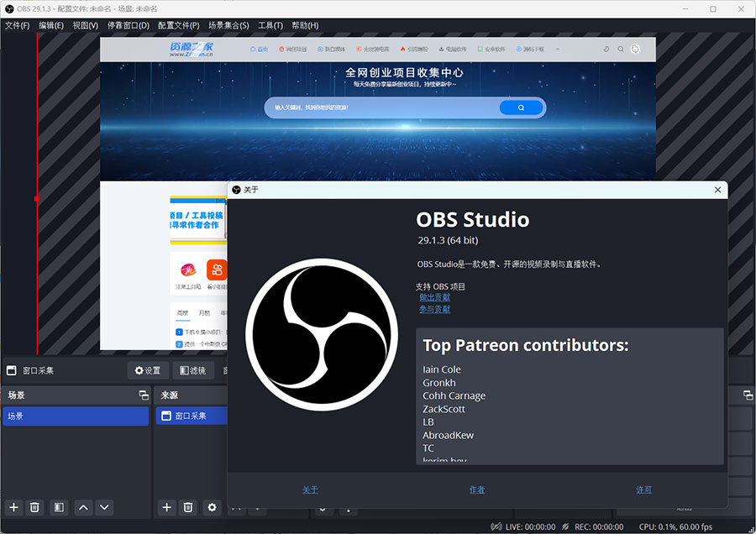Pop out the 场景 panel
This screenshot has width=756, height=534.
pos(142,395)
